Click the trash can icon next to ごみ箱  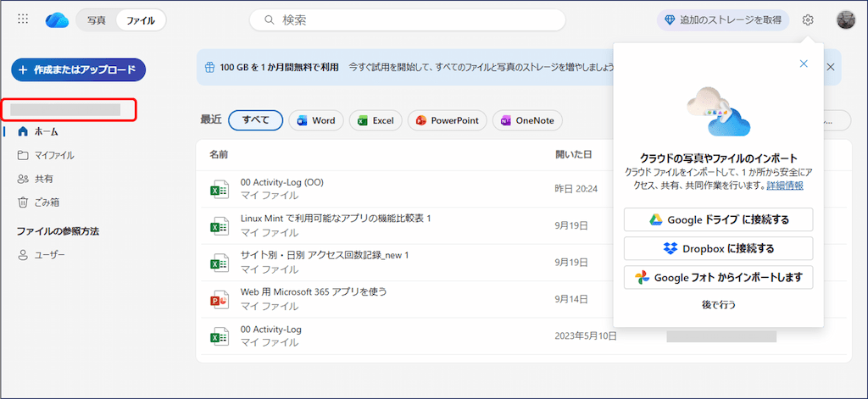(23, 202)
